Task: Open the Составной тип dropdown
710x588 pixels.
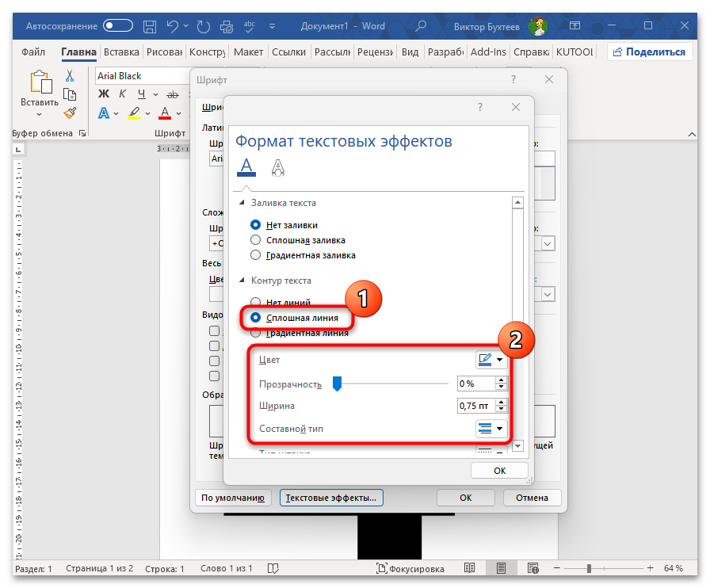Action: click(491, 429)
